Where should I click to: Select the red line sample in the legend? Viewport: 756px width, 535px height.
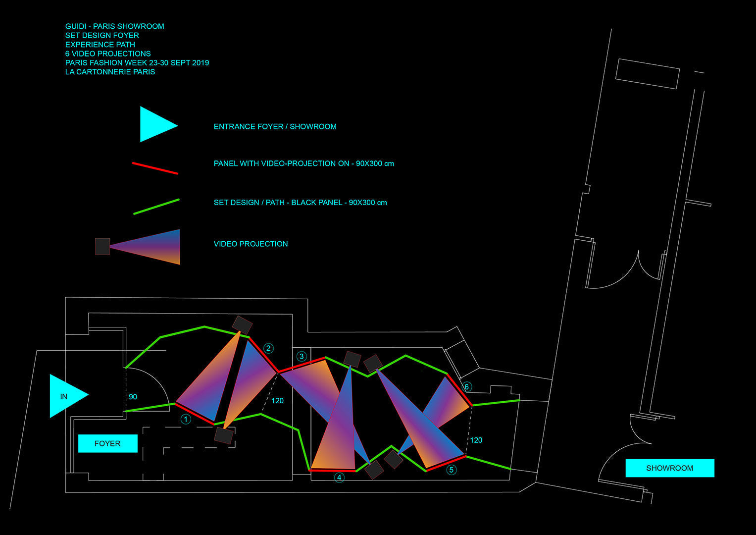click(155, 168)
